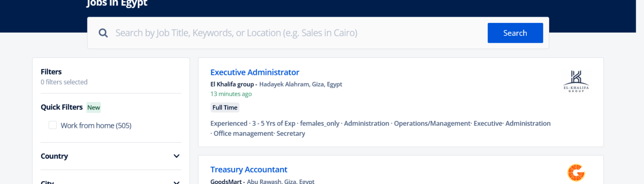Viewport: 644px width, 184px height.
Task: Click the El-Khalifa Group company logo
Action: pos(576,81)
